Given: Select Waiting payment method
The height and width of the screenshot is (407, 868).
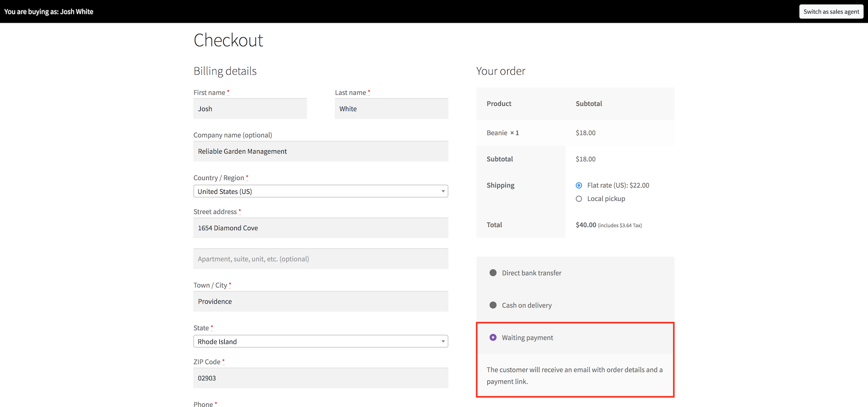Looking at the screenshot, I should click(x=493, y=338).
